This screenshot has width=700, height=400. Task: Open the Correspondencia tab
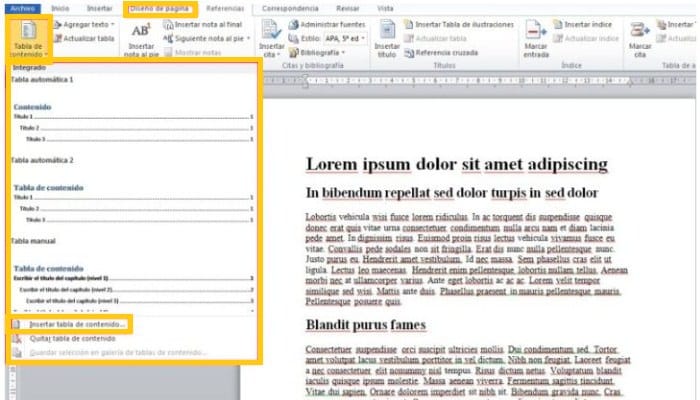290,8
